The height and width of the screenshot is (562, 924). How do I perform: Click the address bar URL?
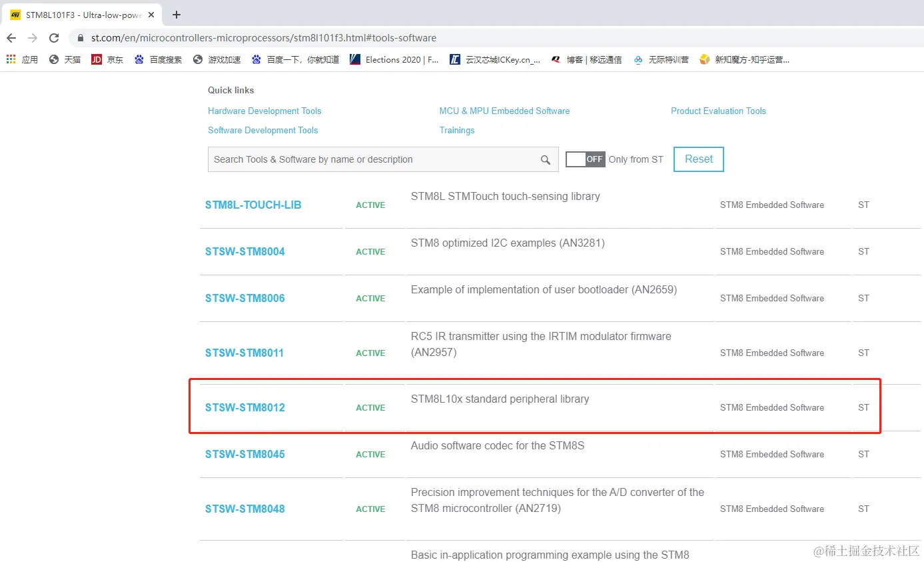pyautogui.click(x=264, y=38)
